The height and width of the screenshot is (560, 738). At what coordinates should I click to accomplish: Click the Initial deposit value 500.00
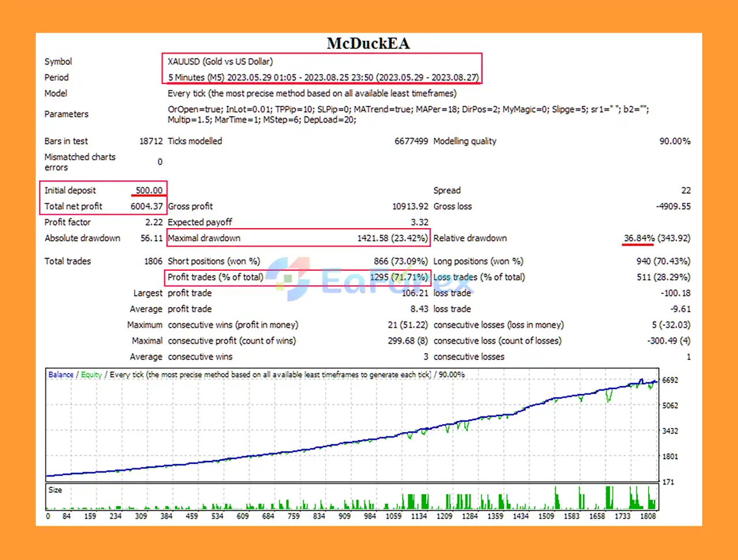point(149,191)
